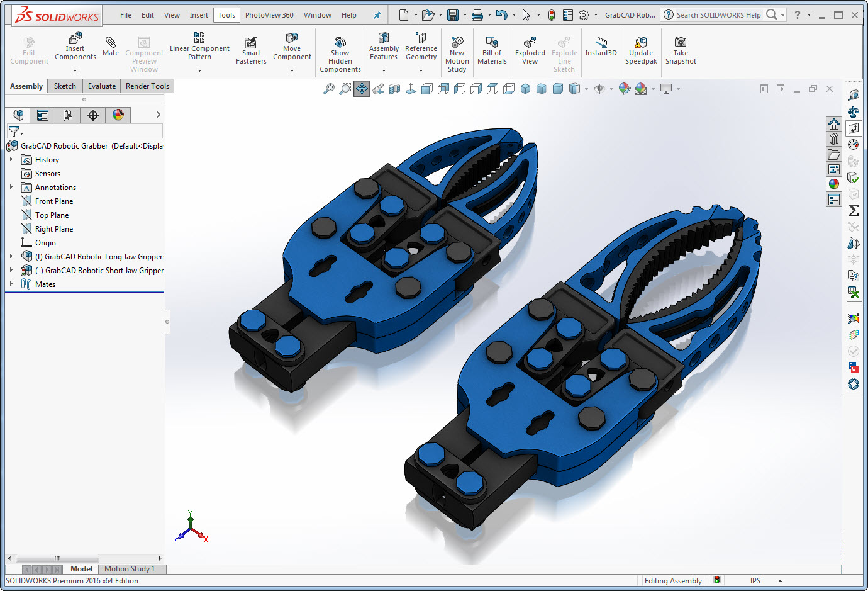This screenshot has height=591, width=868.
Task: Expand the Short Jaw Gripper component
Action: [x=11, y=270]
